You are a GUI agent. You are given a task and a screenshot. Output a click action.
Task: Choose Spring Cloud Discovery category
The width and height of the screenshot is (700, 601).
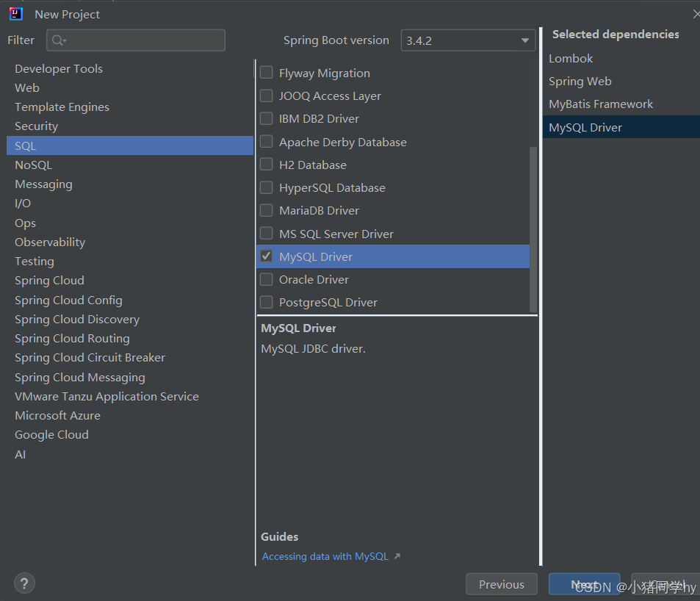130,320
